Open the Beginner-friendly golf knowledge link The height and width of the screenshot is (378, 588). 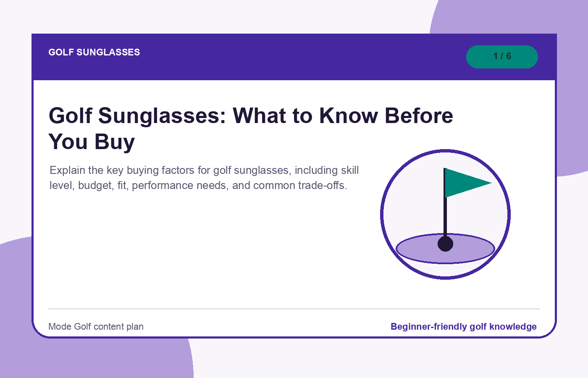click(x=464, y=326)
